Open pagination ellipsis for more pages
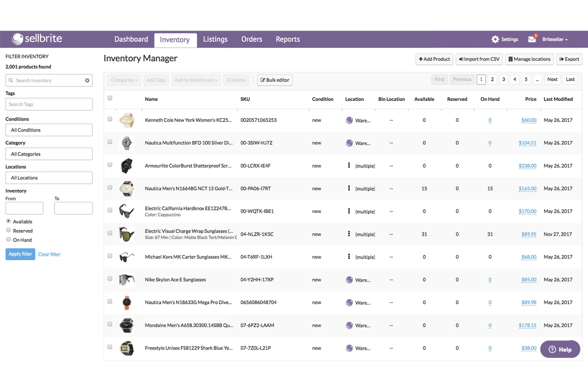 point(537,79)
